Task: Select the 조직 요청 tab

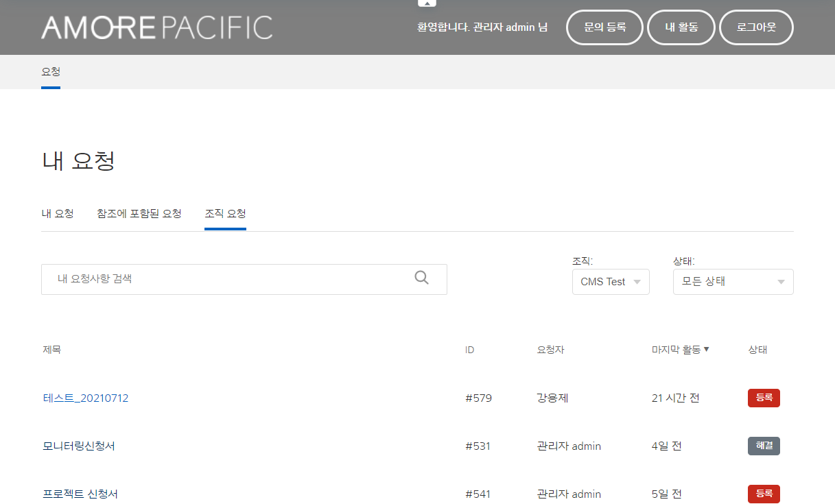Action: (225, 213)
